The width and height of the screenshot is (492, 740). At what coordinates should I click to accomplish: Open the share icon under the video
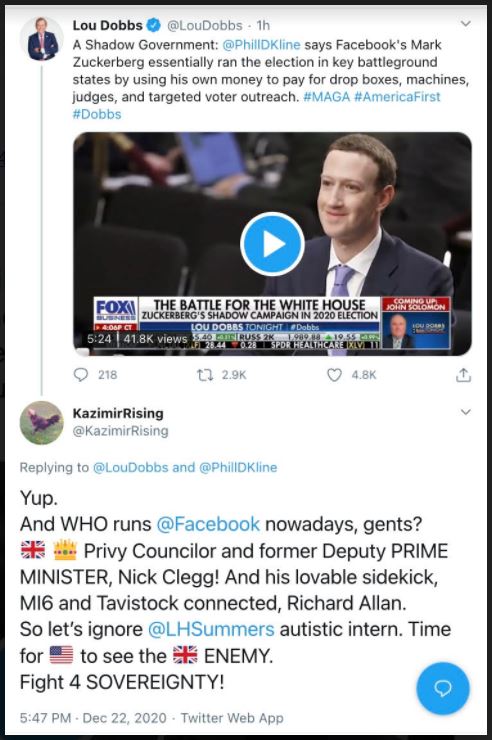coord(463,375)
